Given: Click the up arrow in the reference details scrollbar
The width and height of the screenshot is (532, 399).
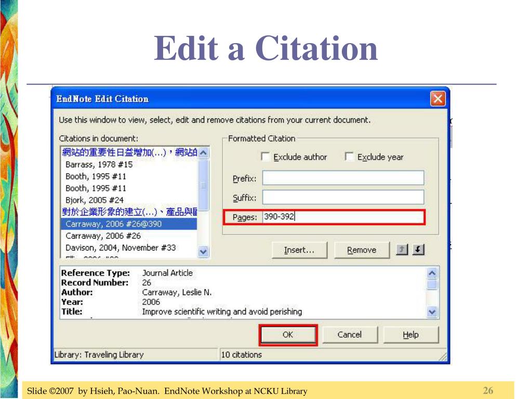Looking at the screenshot, I should point(432,273).
